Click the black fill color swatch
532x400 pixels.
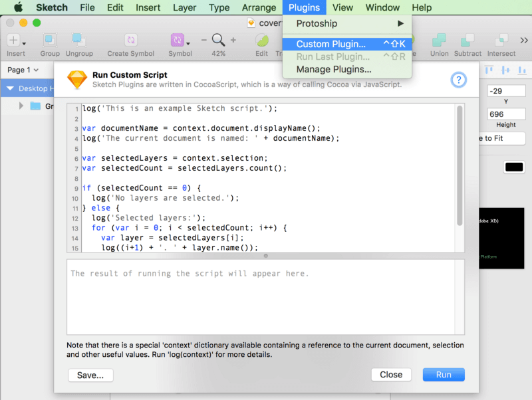pyautogui.click(x=513, y=167)
